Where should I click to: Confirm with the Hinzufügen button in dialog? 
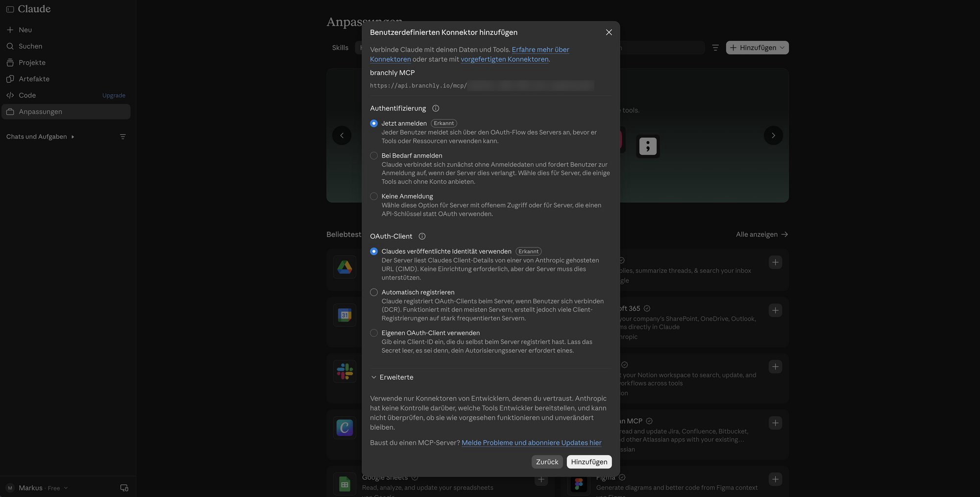pos(588,462)
